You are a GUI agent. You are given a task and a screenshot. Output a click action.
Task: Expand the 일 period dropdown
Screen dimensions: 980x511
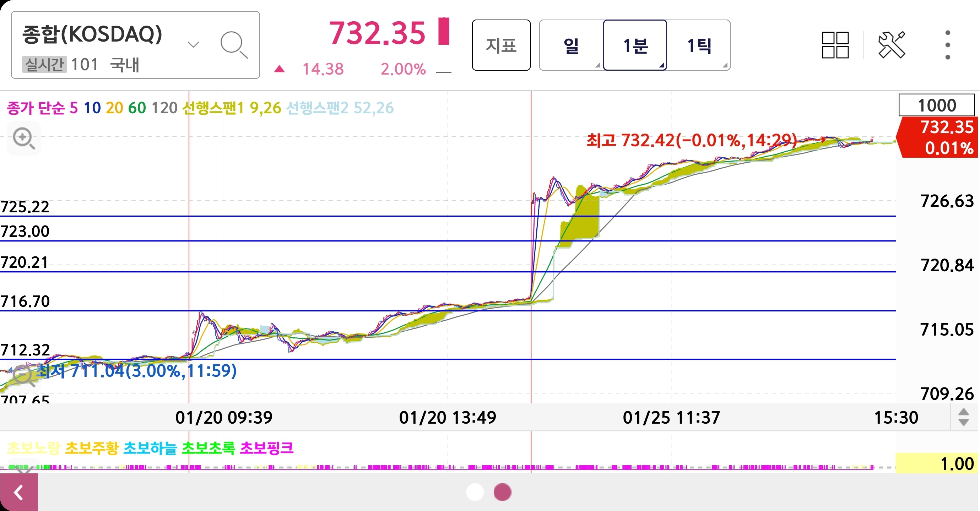point(571,45)
